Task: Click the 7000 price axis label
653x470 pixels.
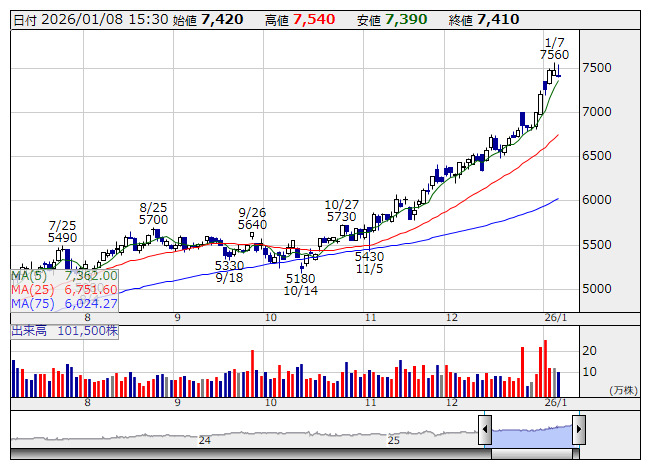Action: coord(597,112)
